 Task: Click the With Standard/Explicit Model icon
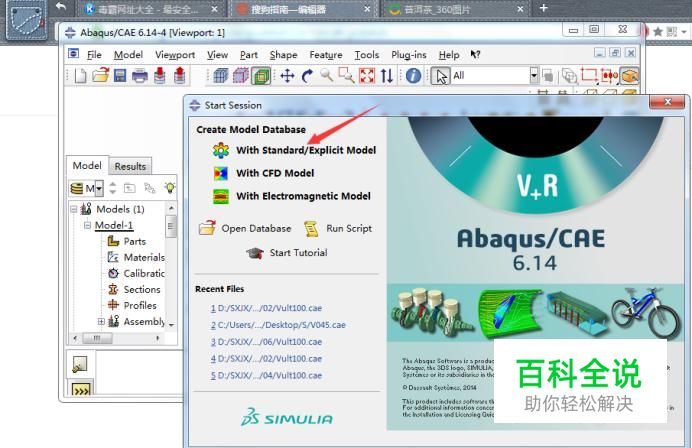pos(221,151)
